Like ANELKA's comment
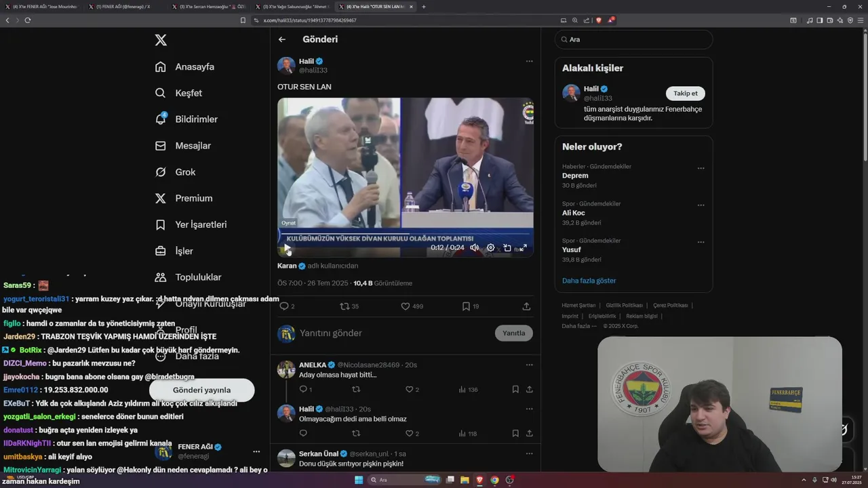The image size is (868, 488). 412,389
